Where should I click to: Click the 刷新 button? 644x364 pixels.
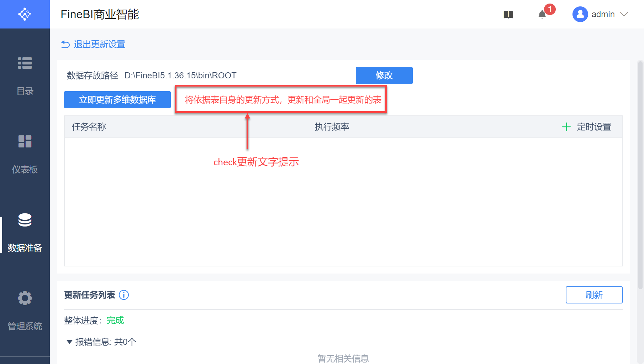point(594,295)
